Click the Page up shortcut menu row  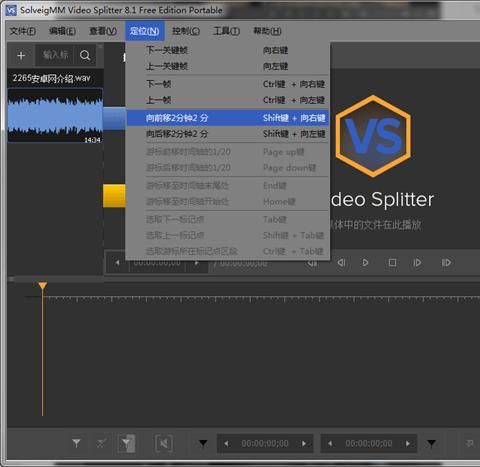click(x=228, y=152)
